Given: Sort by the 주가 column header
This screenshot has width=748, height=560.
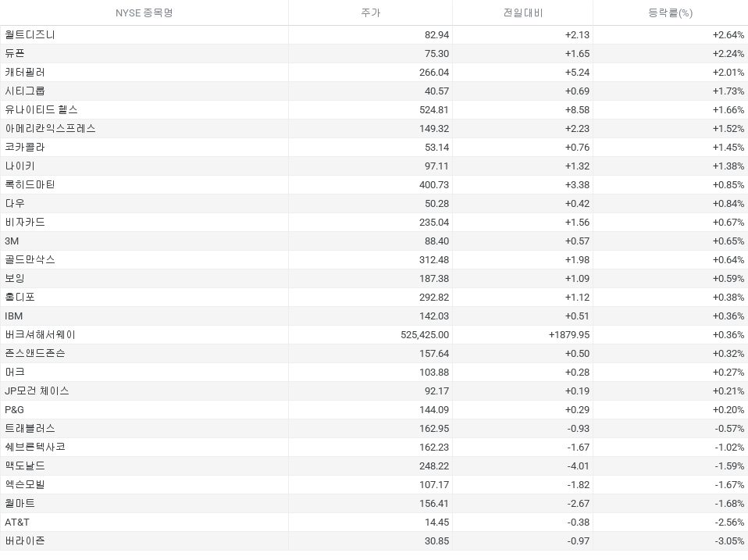Looking at the screenshot, I should tap(370, 13).
